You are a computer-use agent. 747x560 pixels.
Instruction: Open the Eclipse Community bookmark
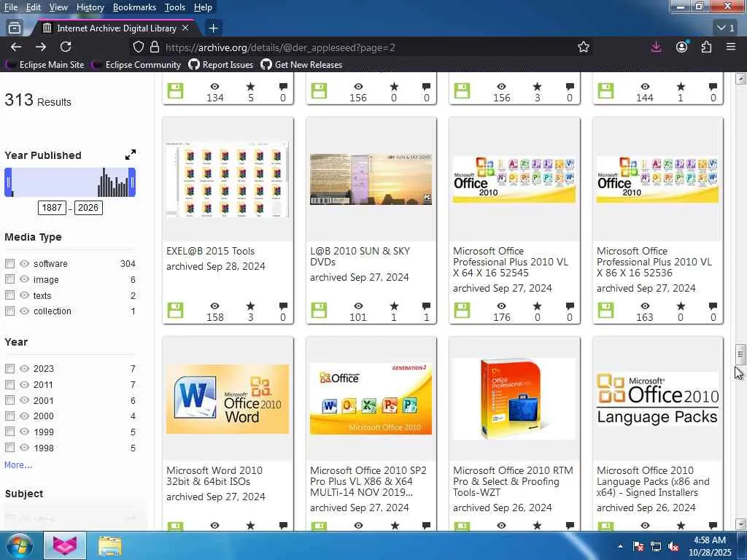pyautogui.click(x=136, y=65)
